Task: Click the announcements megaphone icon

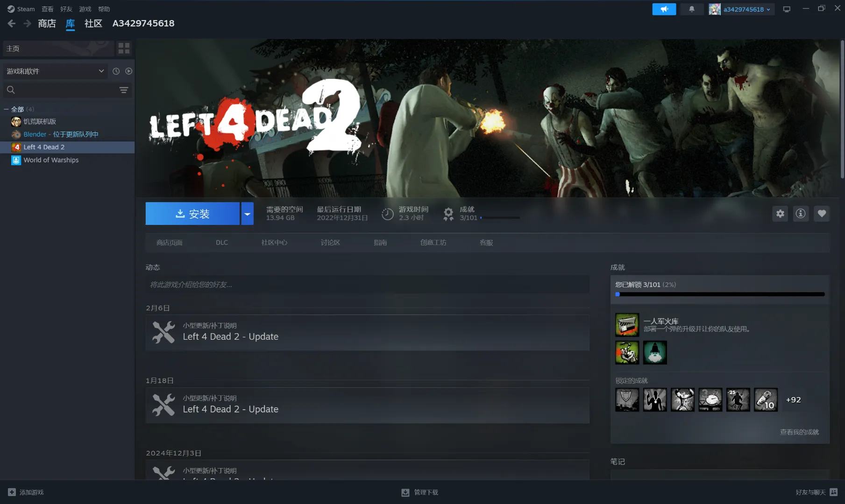Action: click(x=664, y=9)
